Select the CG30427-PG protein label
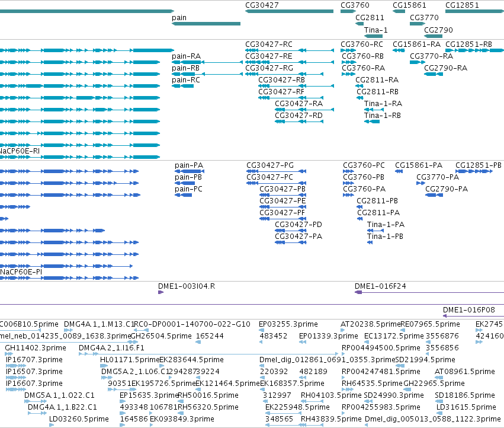The height and width of the screenshot is (428, 504). pyautogui.click(x=270, y=165)
